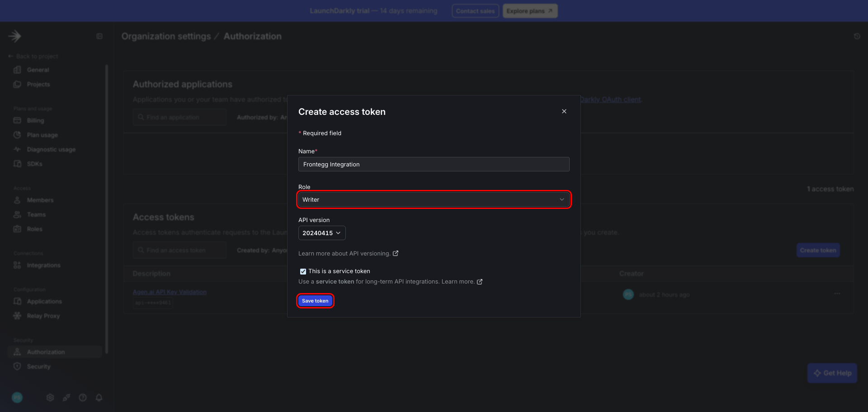Open Diagnostic usage in sidebar
Screen dimensions: 868x412
click(51, 150)
